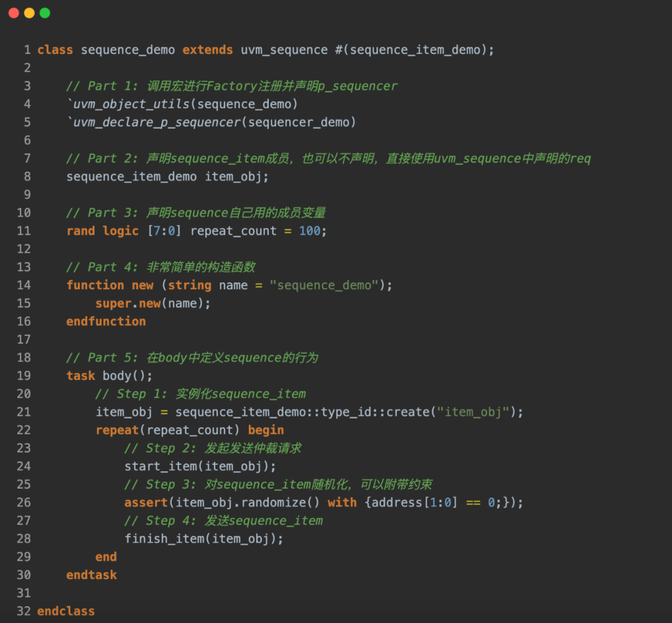
Task: Click the class sequence_demo extends declaration line
Action: (x=266, y=50)
